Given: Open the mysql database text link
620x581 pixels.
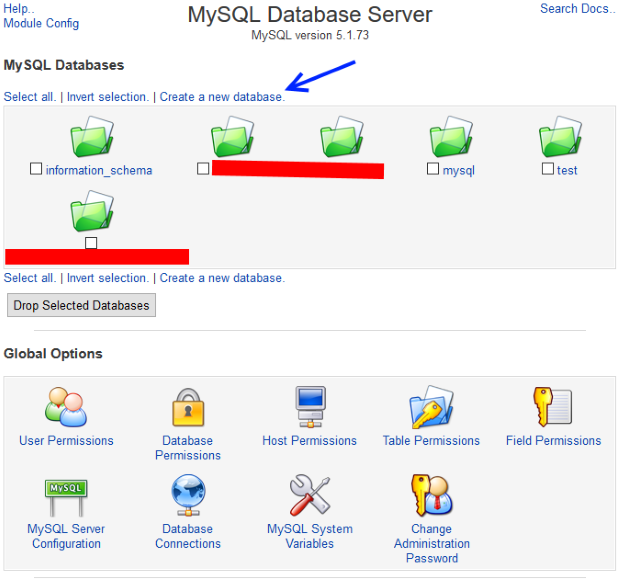Looking at the screenshot, I should (x=459, y=171).
